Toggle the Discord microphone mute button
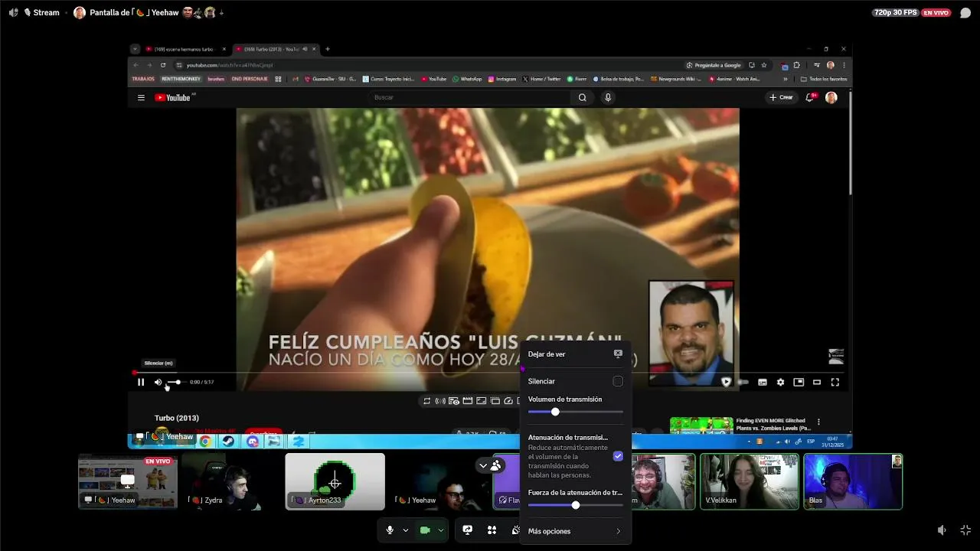 pyautogui.click(x=390, y=530)
